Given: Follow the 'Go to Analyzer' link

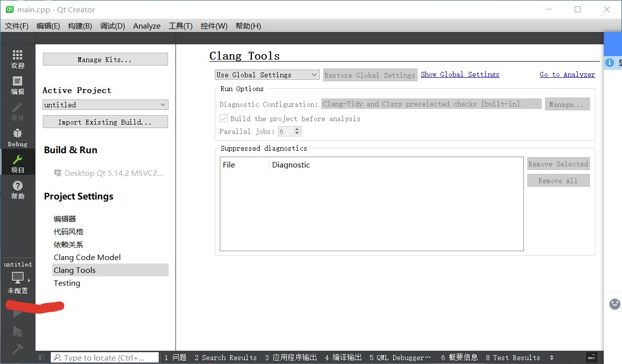Looking at the screenshot, I should [x=567, y=74].
